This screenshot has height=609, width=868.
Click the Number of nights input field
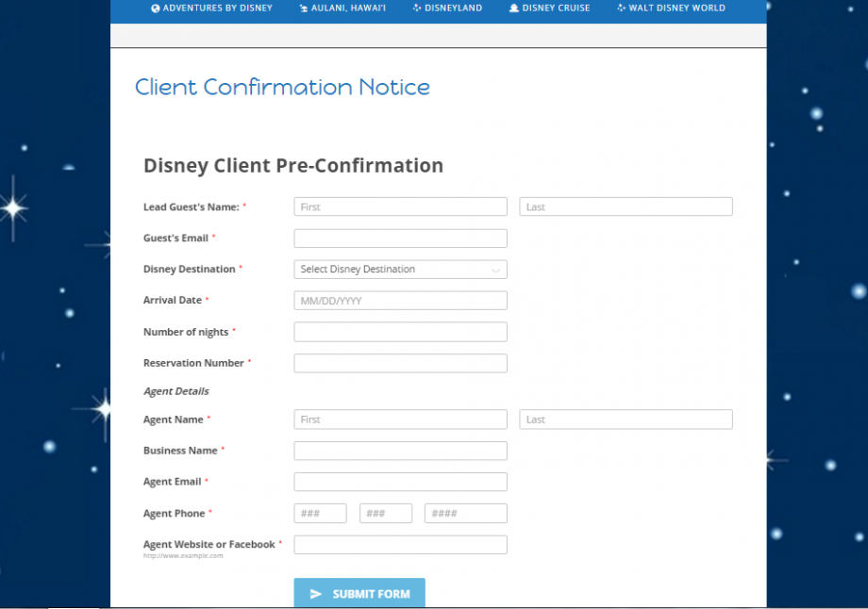400,332
